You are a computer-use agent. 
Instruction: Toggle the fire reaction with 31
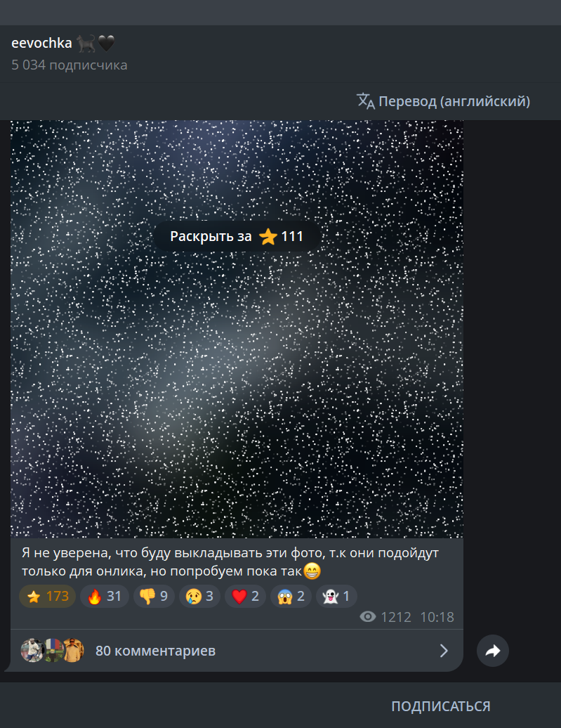click(x=105, y=596)
